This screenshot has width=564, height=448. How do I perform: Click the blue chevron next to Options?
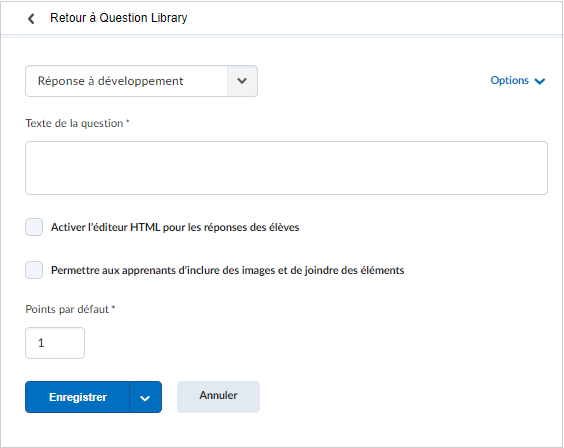[540, 81]
